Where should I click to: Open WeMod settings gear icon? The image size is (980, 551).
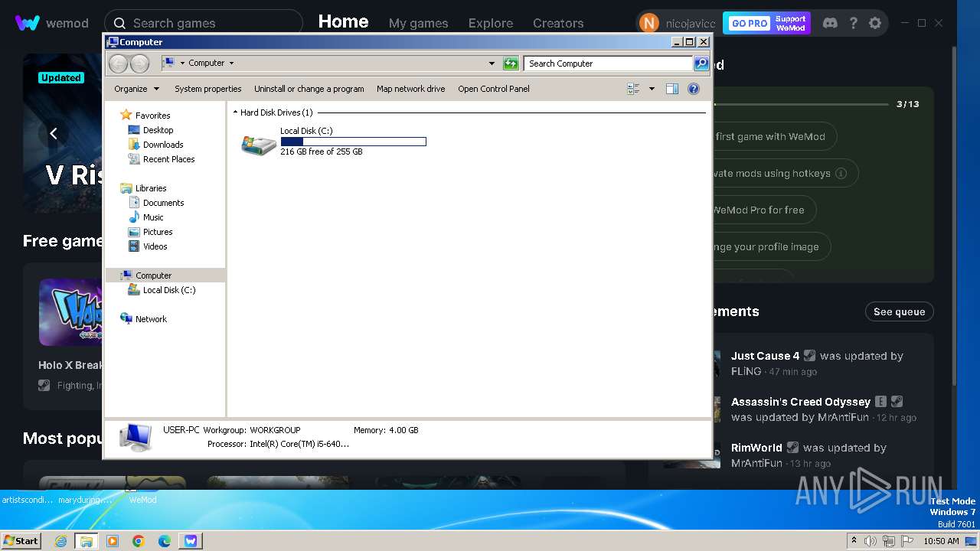[x=875, y=23]
